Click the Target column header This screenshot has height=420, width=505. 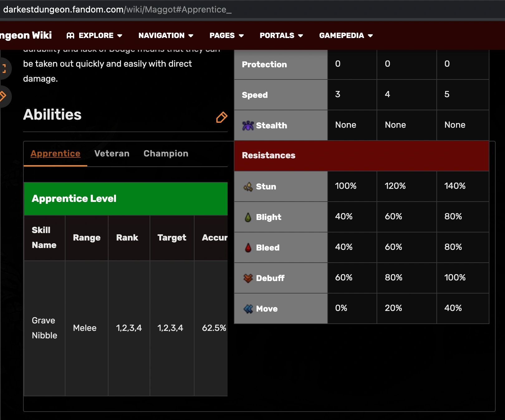(172, 238)
